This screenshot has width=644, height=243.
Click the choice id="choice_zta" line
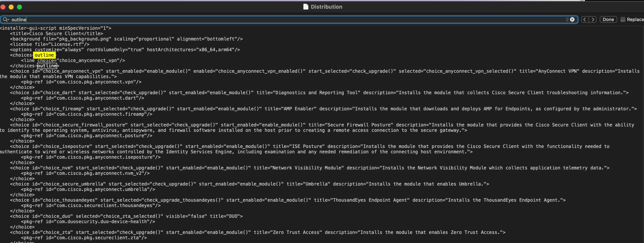(x=258, y=232)
